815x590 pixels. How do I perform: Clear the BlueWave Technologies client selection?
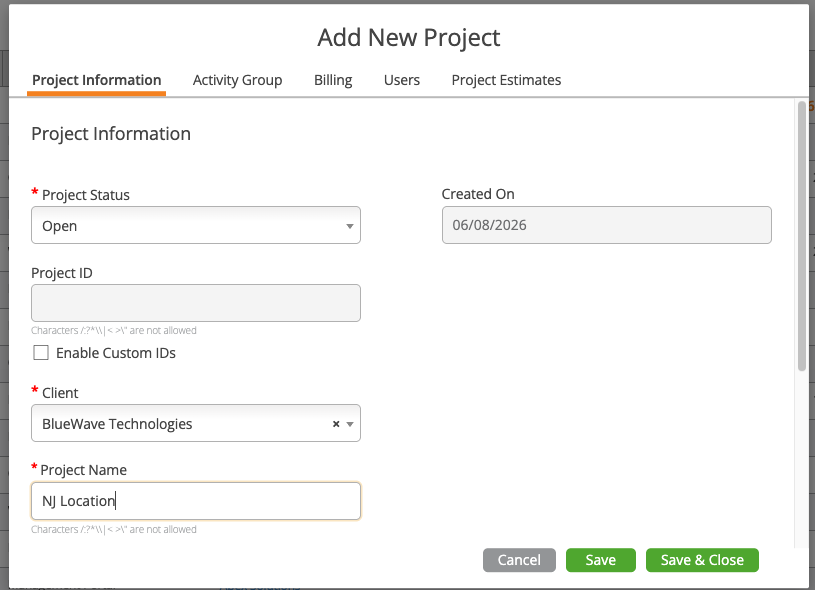(x=336, y=424)
